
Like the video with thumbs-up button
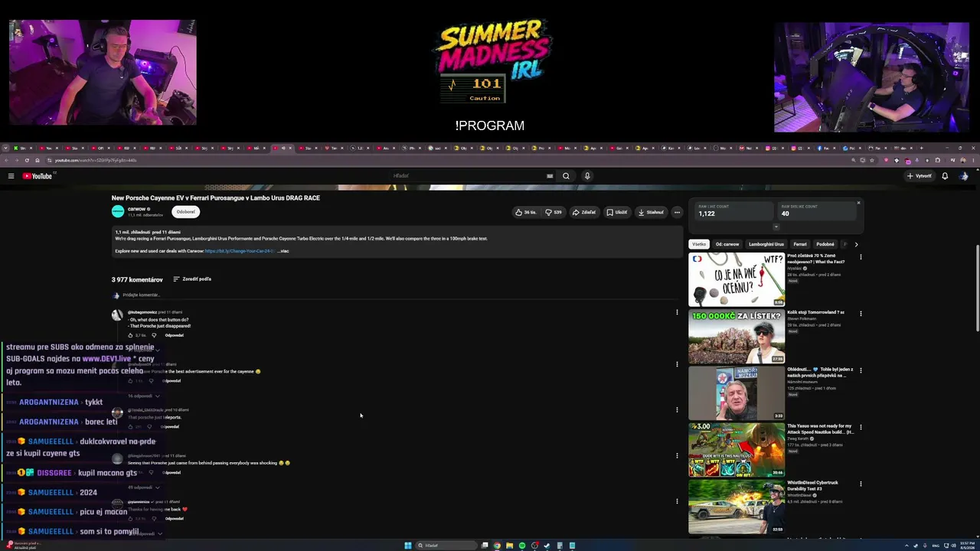point(526,212)
